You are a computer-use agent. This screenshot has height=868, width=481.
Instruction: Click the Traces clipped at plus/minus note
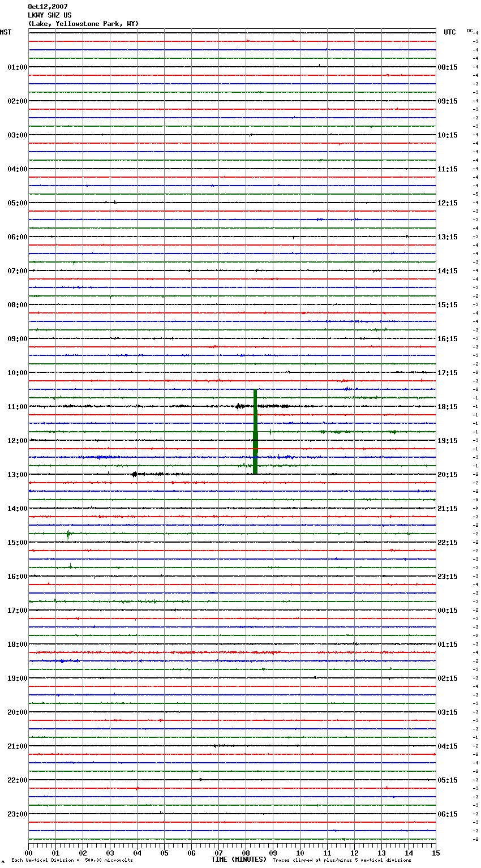342,861
